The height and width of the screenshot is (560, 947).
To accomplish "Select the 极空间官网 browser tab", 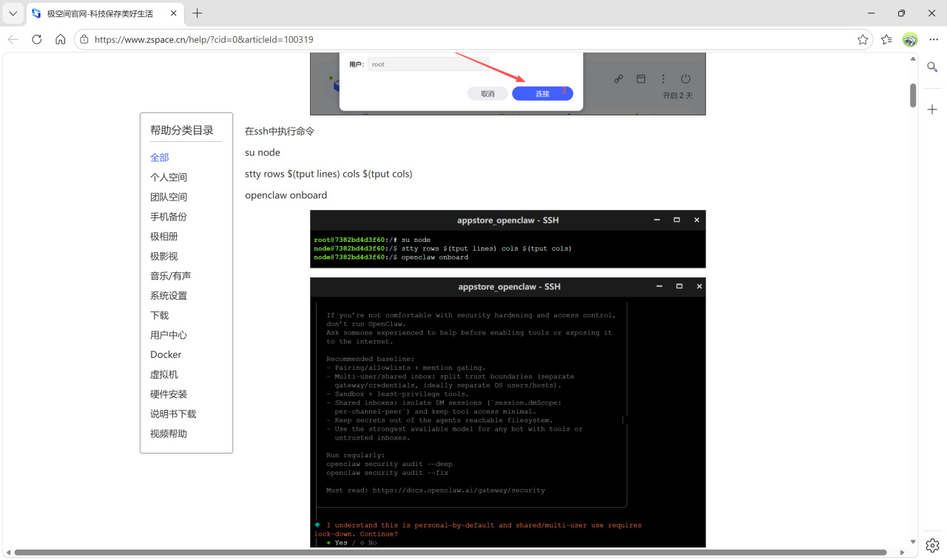I will pos(105,13).
